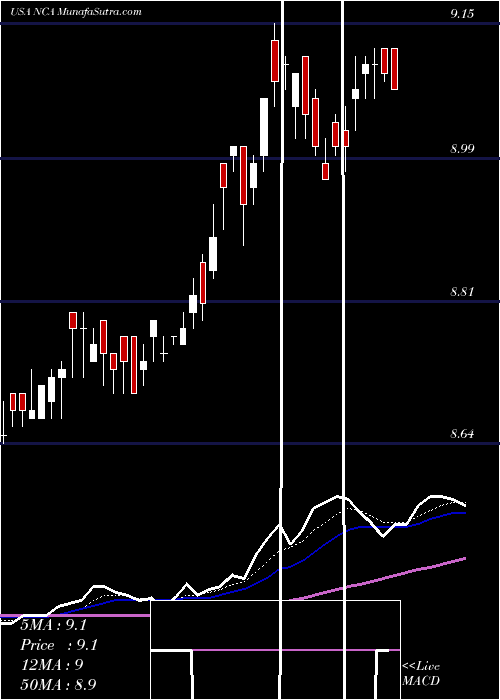Click the 5MA : 9.1 readout
The height and width of the screenshot is (700, 500).
click(x=54, y=625)
